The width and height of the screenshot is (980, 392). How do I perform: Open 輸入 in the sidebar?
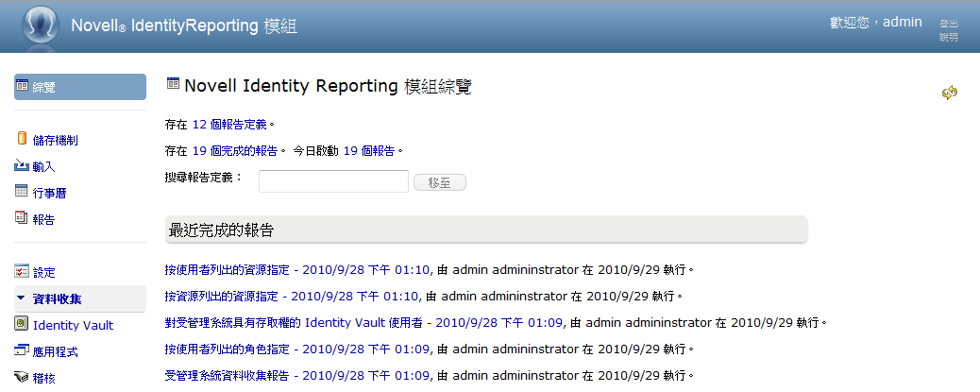click(x=43, y=167)
